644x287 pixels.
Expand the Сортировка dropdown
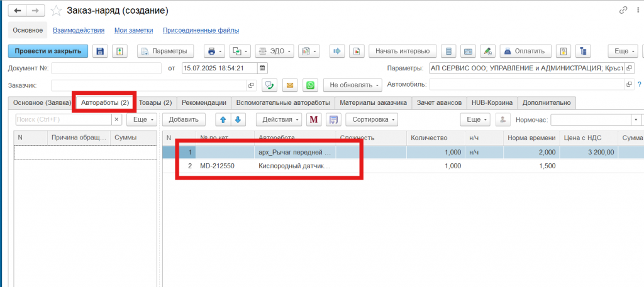click(372, 119)
